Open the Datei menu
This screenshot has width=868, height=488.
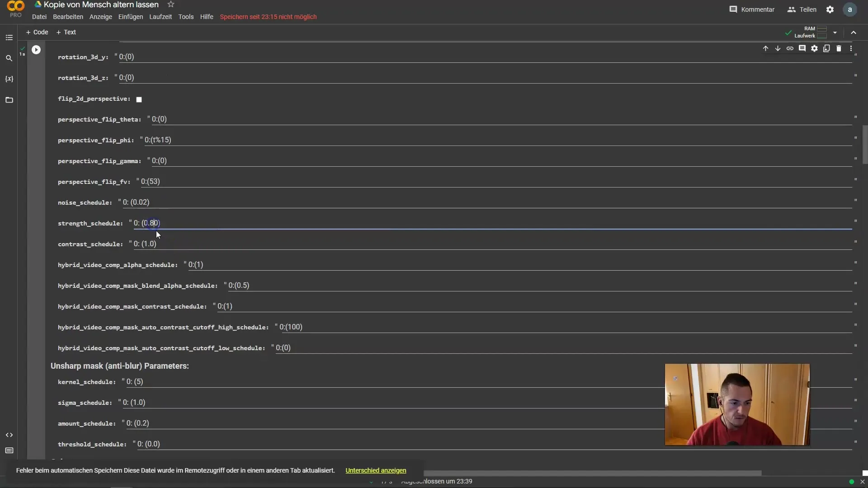pos(39,17)
